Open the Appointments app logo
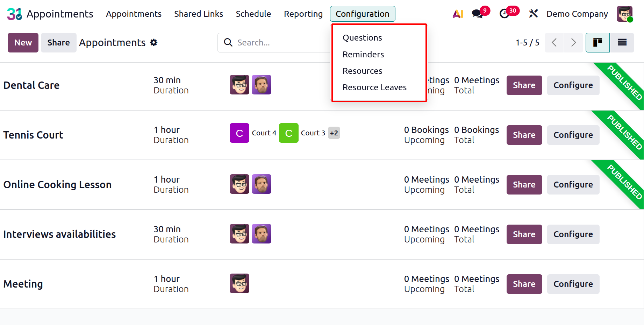This screenshot has height=325, width=644. point(14,14)
